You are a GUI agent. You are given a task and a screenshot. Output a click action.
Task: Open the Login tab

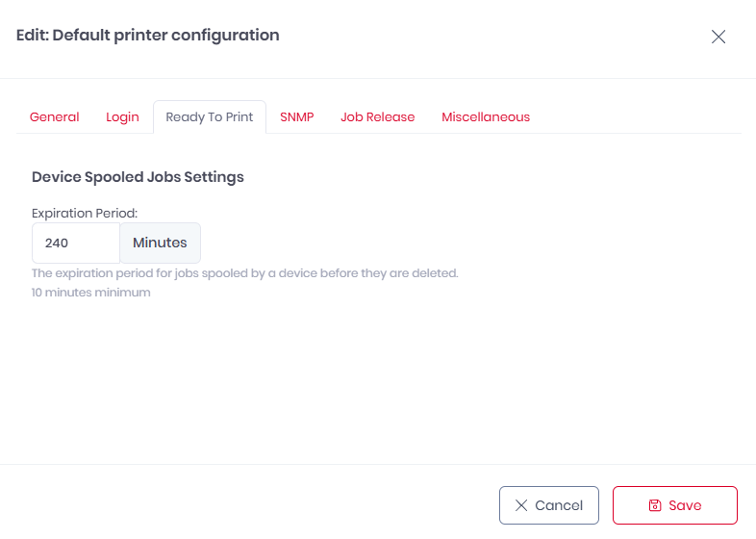[122, 116]
